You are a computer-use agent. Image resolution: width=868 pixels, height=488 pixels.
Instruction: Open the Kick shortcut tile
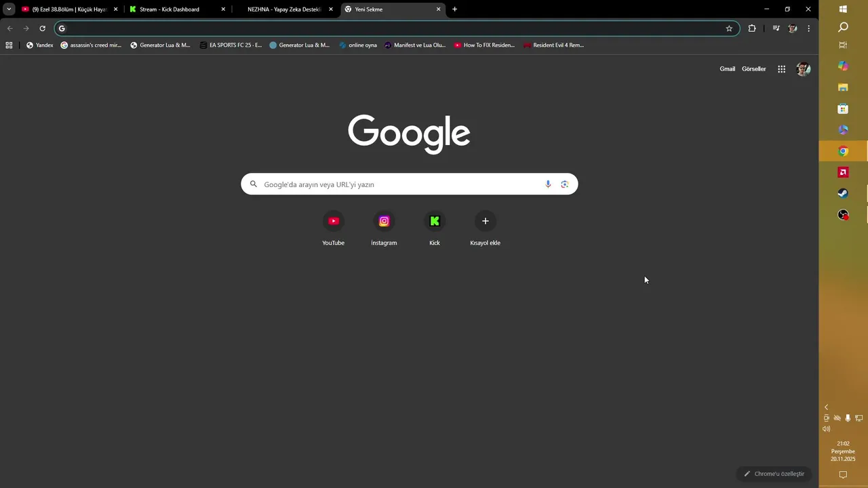tap(435, 228)
